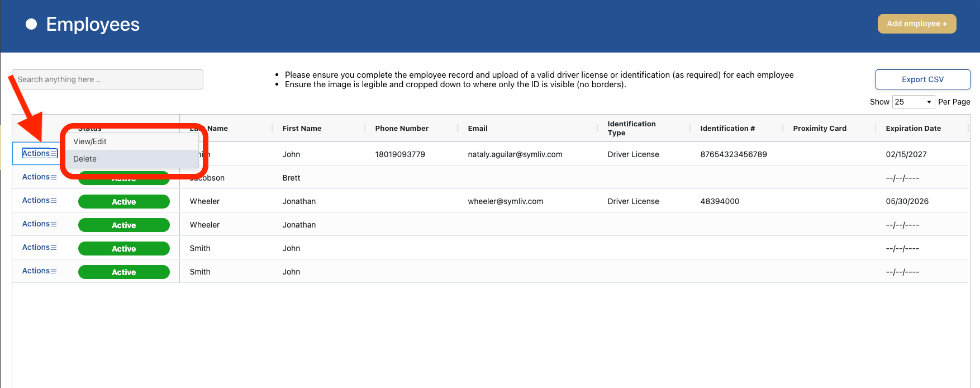
Task: Click the Add employee + button
Action: 916,23
